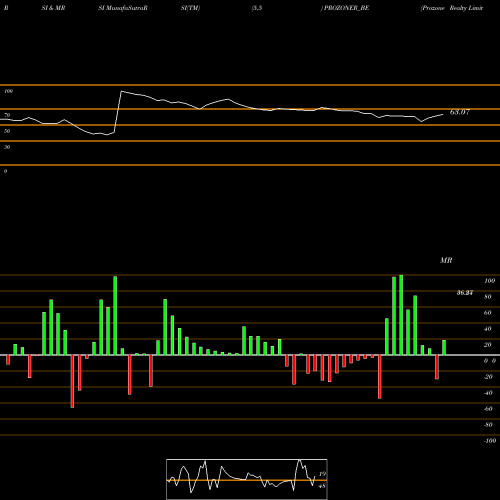This screenshot has height=500, width=500.
Task: Click the 'Prozone Realty Limit' company name
Action: 452,8
